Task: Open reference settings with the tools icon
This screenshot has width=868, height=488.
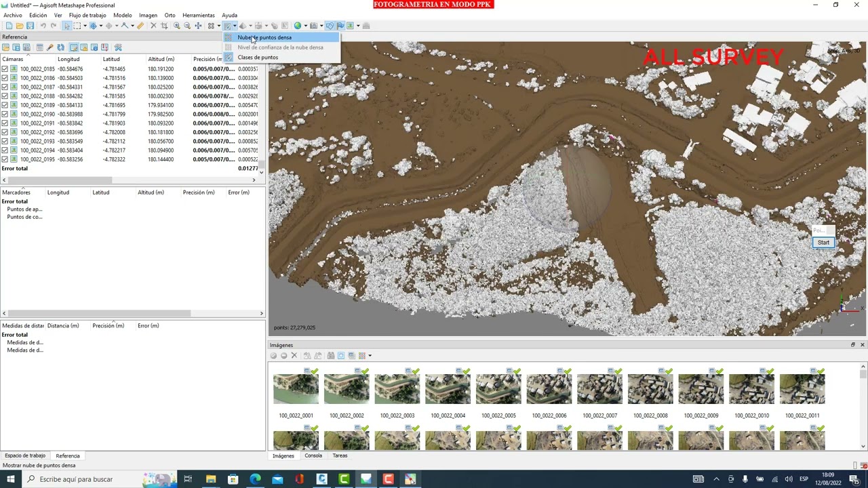Action: [118, 47]
